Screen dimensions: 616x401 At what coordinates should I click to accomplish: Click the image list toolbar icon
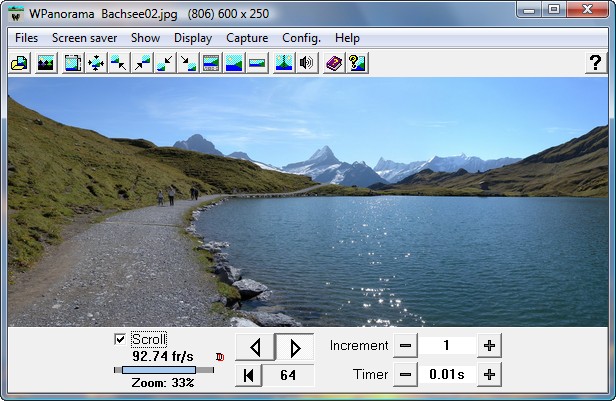45,63
